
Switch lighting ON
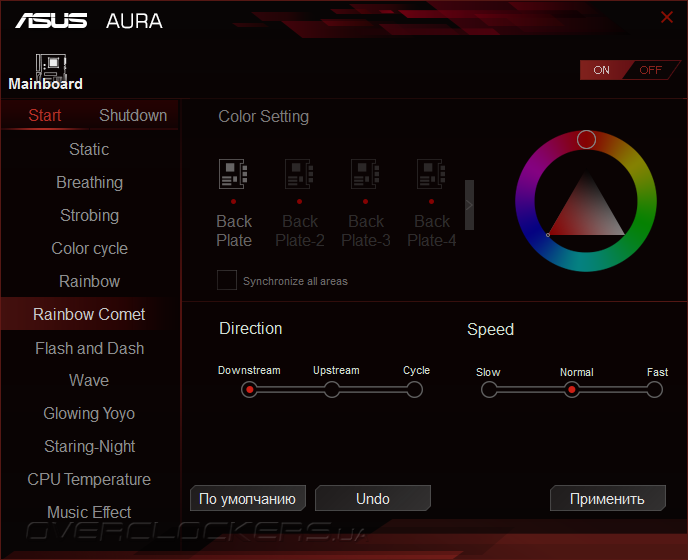(602, 70)
